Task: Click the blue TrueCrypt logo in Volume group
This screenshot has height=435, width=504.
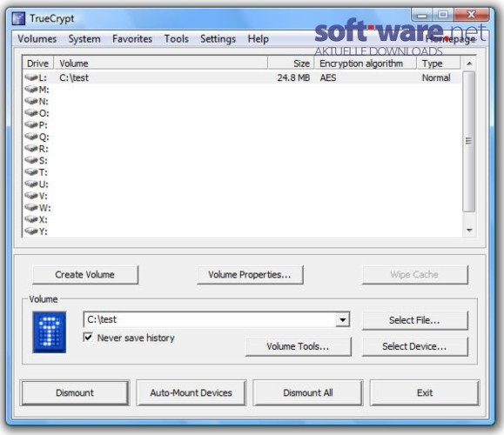Action: [49, 332]
